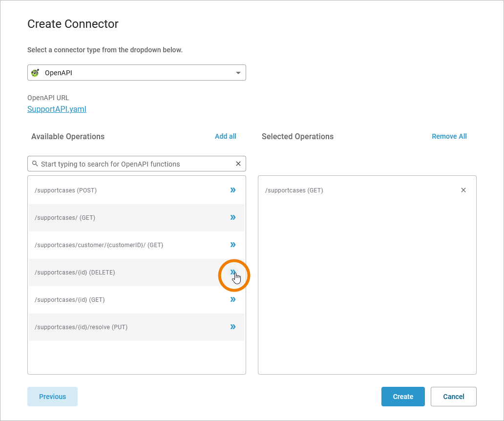
Task: Remove selected /supportcases (GET) operation
Action: (x=463, y=190)
